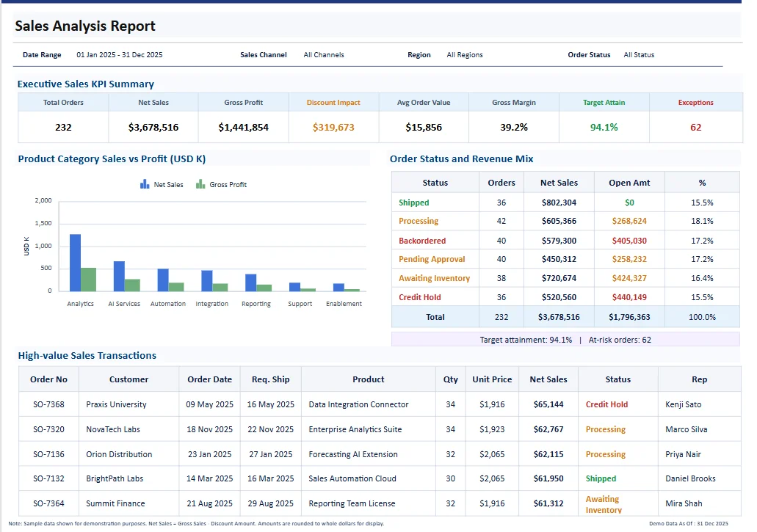Viewport: 757px width, 532px height.
Task: Select the Pending Approval status label
Action: [x=432, y=259]
